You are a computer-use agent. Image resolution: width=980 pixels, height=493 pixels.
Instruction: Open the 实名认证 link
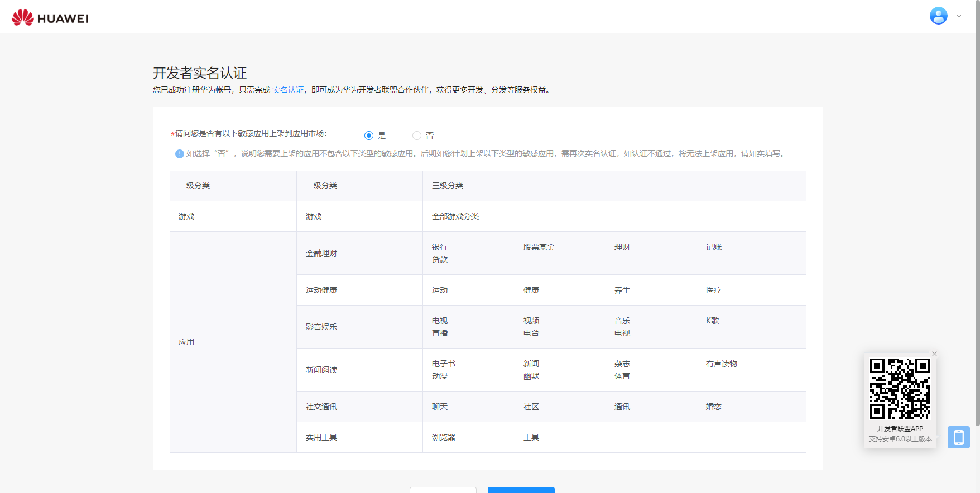(288, 90)
